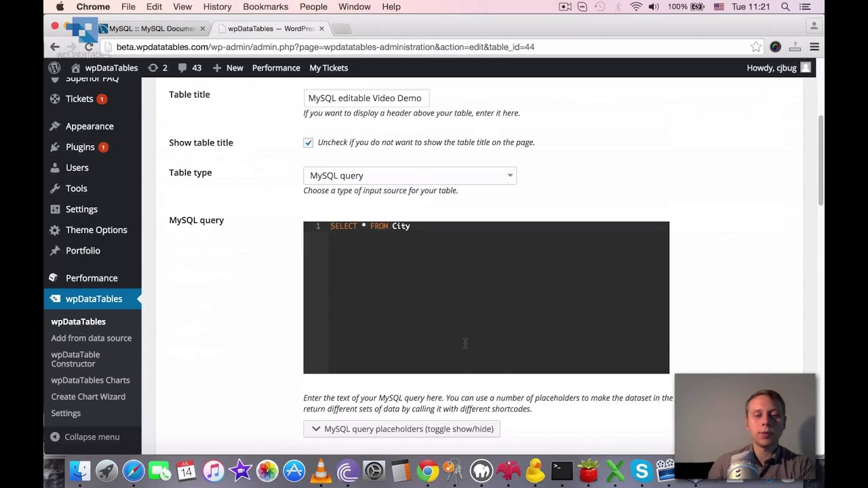Open a new browser tab
The height and width of the screenshot is (488, 868).
pos(342,28)
